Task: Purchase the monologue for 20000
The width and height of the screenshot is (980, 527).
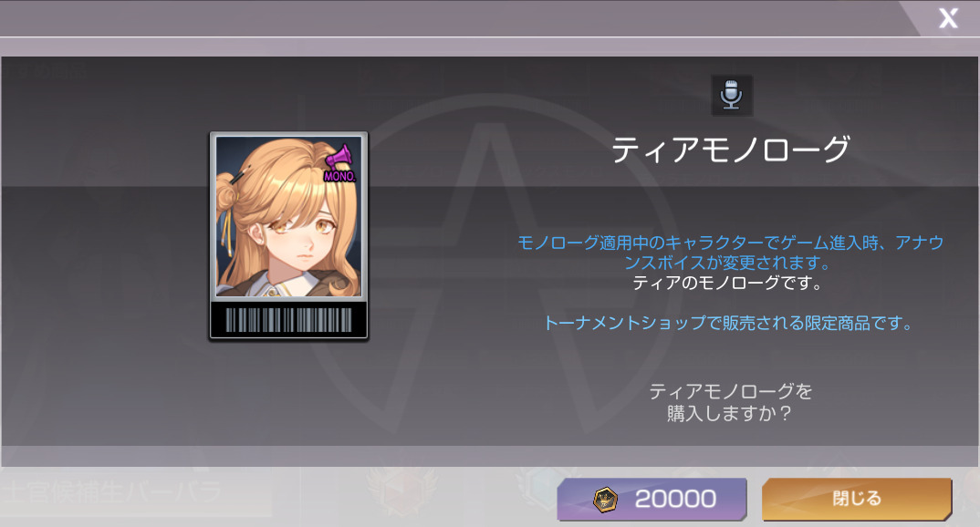Action: pyautogui.click(x=652, y=499)
